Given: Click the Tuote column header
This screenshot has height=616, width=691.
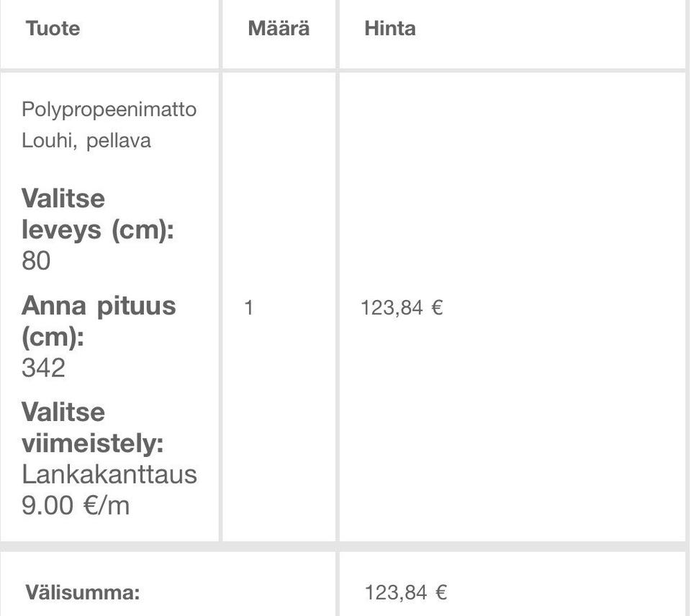Looking at the screenshot, I should coord(53,29).
